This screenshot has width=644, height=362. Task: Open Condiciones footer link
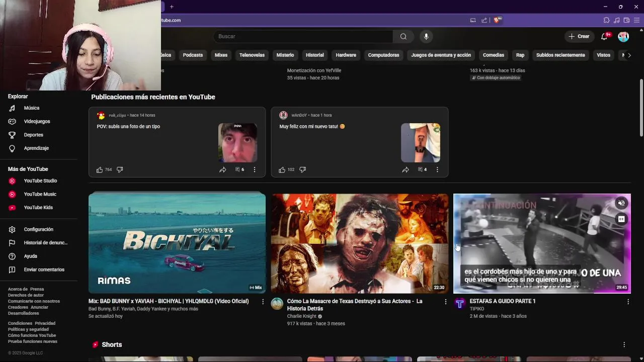click(20, 323)
